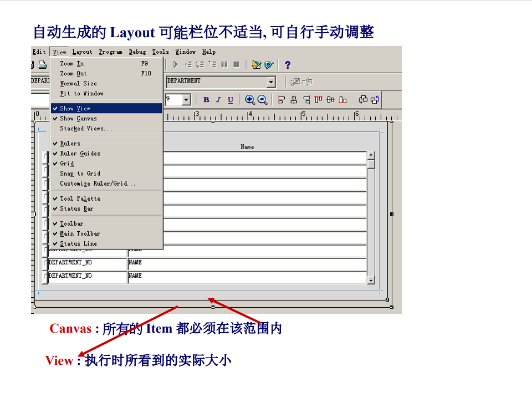Click the Align Middle vertically icon

click(330, 99)
